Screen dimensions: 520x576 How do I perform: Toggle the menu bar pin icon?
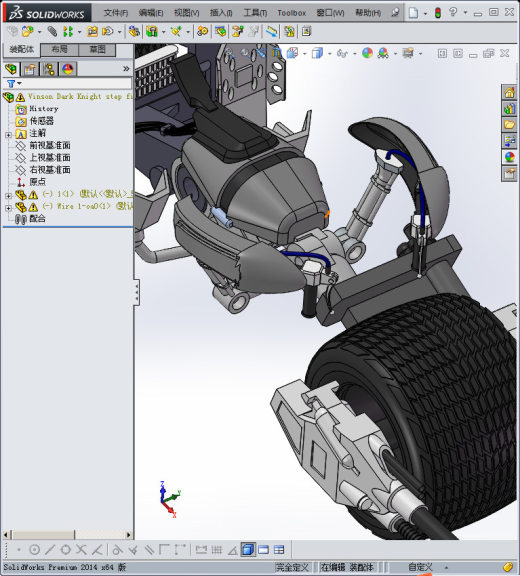(x=395, y=12)
